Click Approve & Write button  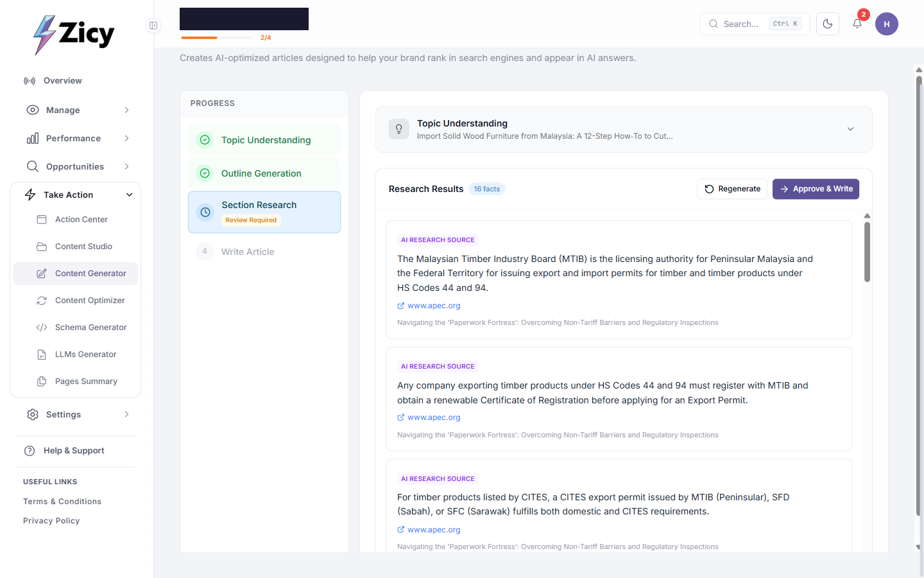click(x=816, y=189)
